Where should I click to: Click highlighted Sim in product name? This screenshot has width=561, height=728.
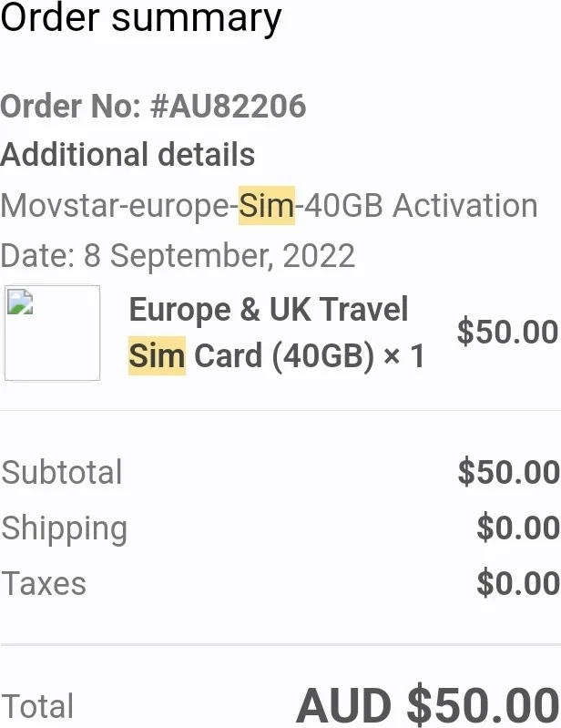coord(157,355)
